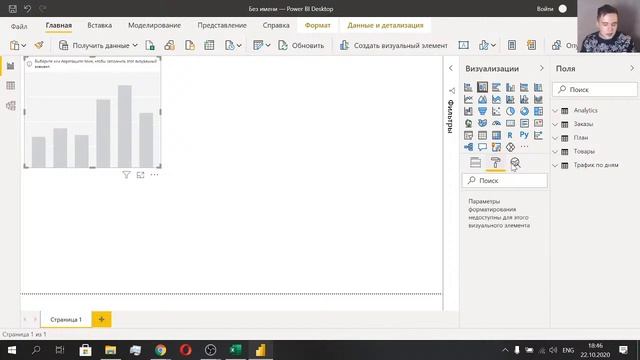Switch to Data view in left sidebar

[x=11, y=86]
